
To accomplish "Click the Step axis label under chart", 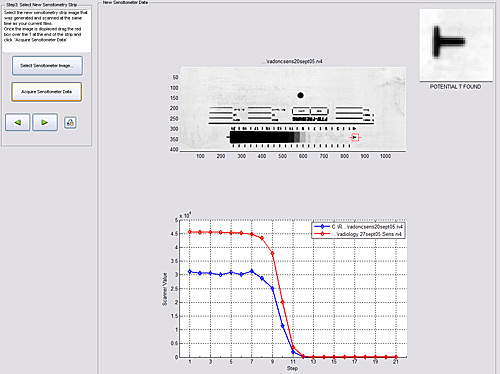I will click(292, 368).
